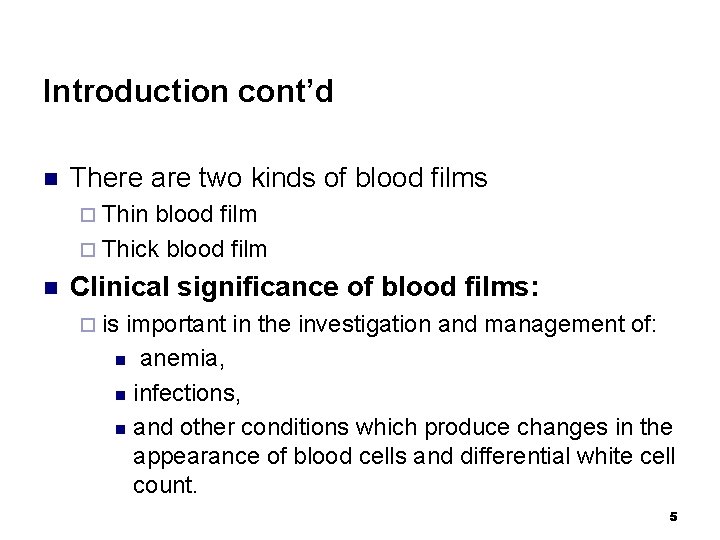The height and width of the screenshot is (540, 720).
Task: Click the hollow square bullet beside 'Thin blood film'
Action: click(x=88, y=215)
